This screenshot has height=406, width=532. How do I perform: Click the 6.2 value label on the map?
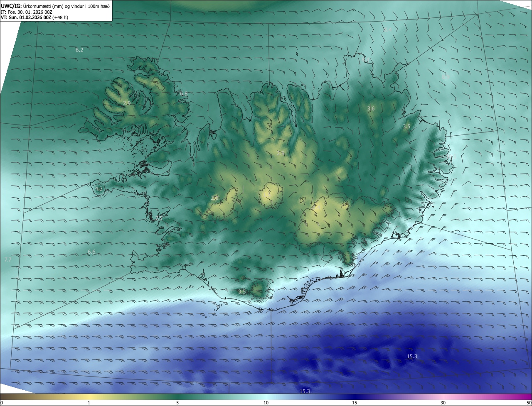coord(79,50)
